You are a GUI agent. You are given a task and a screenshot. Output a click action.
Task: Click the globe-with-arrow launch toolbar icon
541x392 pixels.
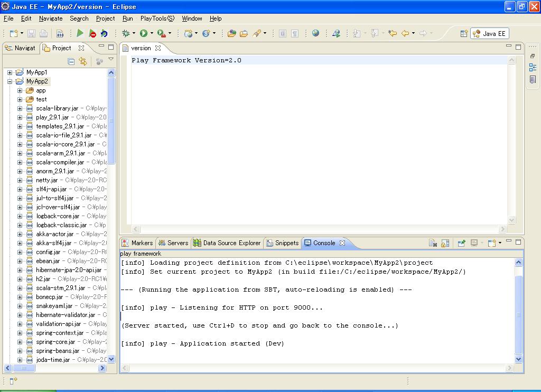[336, 33]
